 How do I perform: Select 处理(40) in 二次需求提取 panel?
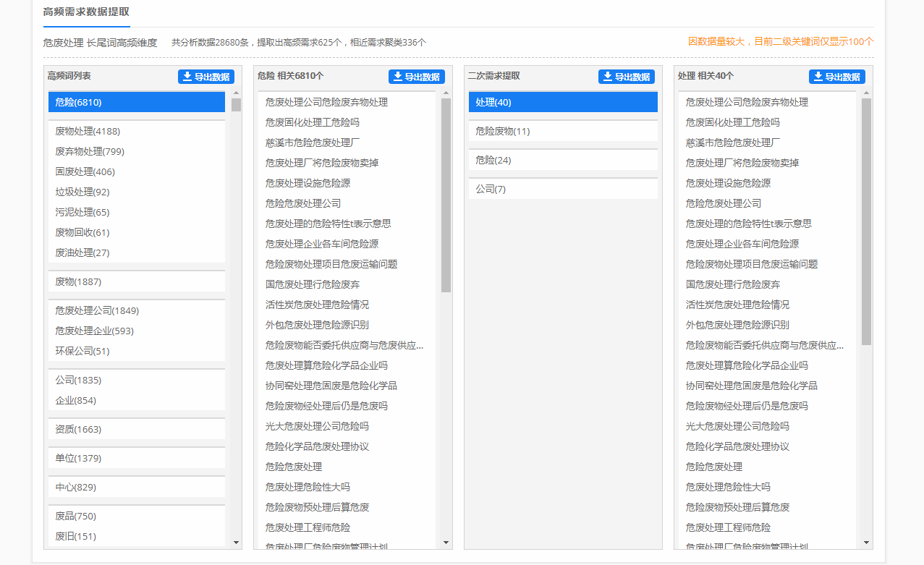pyautogui.click(x=563, y=102)
